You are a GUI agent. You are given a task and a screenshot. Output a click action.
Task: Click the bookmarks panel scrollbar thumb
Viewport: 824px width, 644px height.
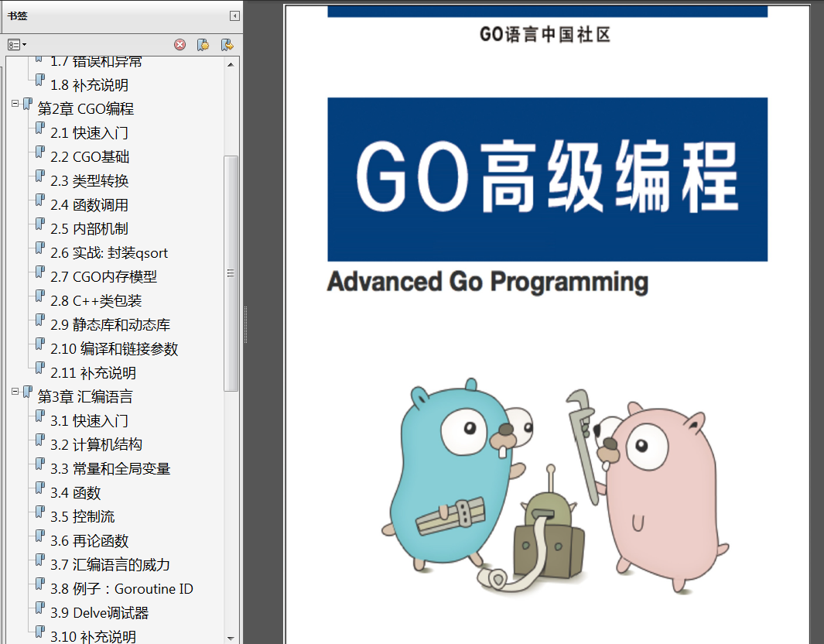point(231,273)
